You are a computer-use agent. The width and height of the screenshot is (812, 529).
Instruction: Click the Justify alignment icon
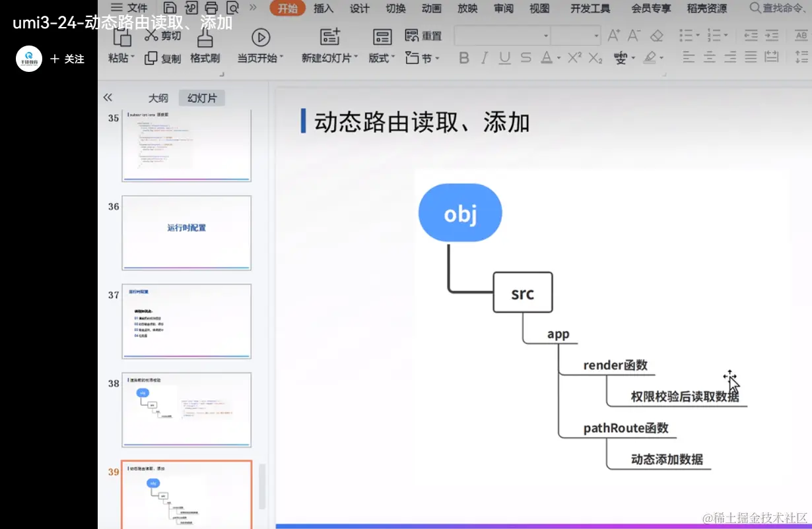tap(751, 57)
